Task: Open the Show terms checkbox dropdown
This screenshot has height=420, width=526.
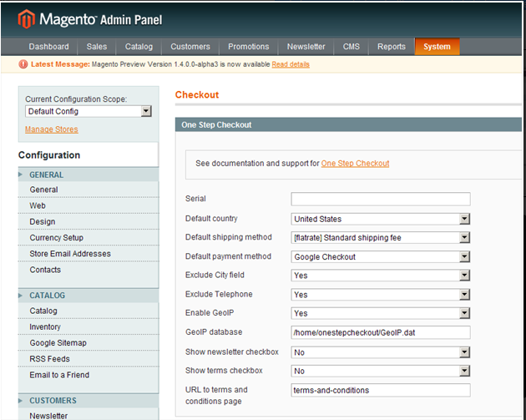Action: [381, 371]
